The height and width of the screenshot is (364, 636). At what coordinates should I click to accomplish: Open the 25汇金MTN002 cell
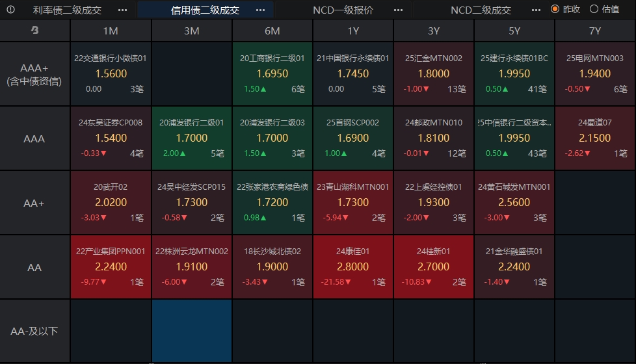[434, 74]
